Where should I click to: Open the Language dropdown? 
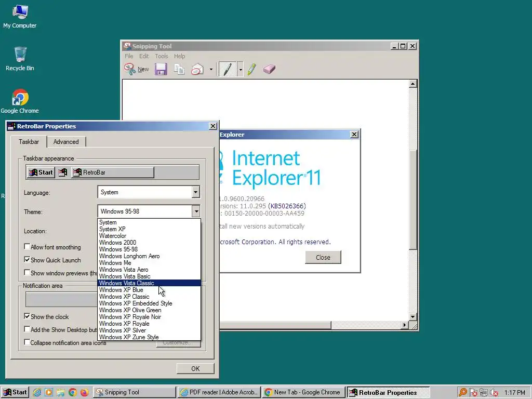click(196, 192)
